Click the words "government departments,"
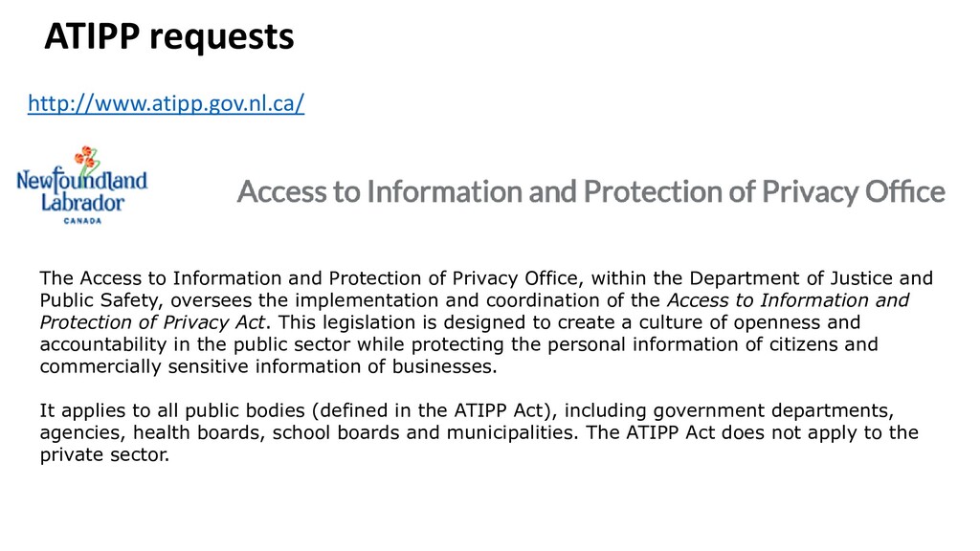This screenshot has height=551, width=980. click(773, 410)
